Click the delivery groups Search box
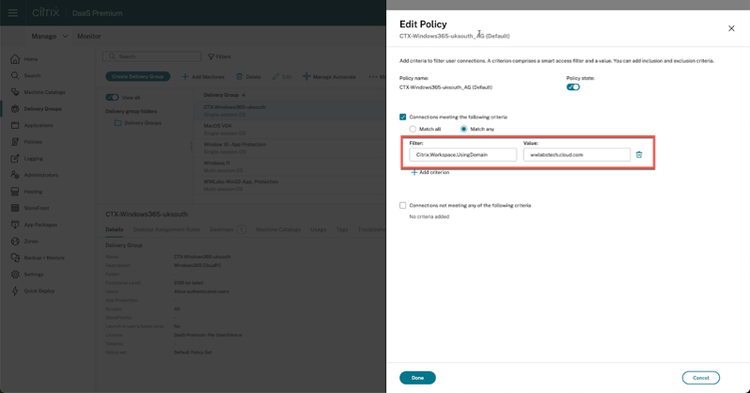The image size is (750, 393). pos(152,56)
